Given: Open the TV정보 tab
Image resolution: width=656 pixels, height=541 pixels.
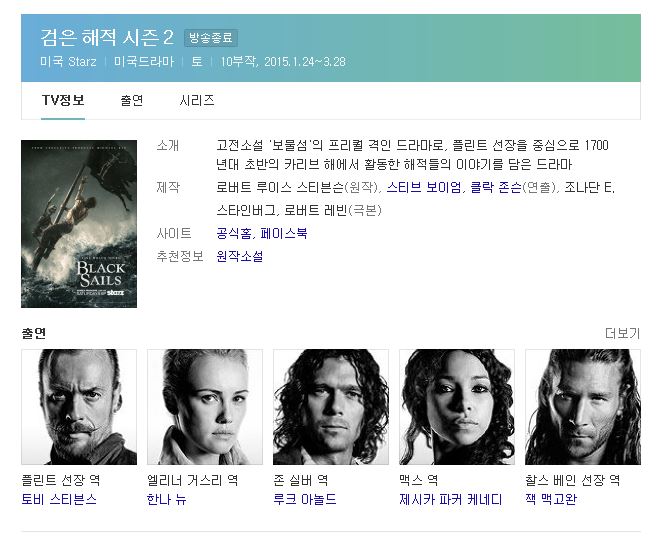Looking at the screenshot, I should pyautogui.click(x=63, y=100).
